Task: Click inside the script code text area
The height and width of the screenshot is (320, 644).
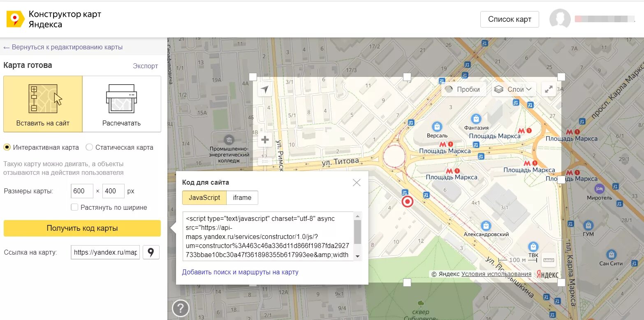Action: (268, 236)
